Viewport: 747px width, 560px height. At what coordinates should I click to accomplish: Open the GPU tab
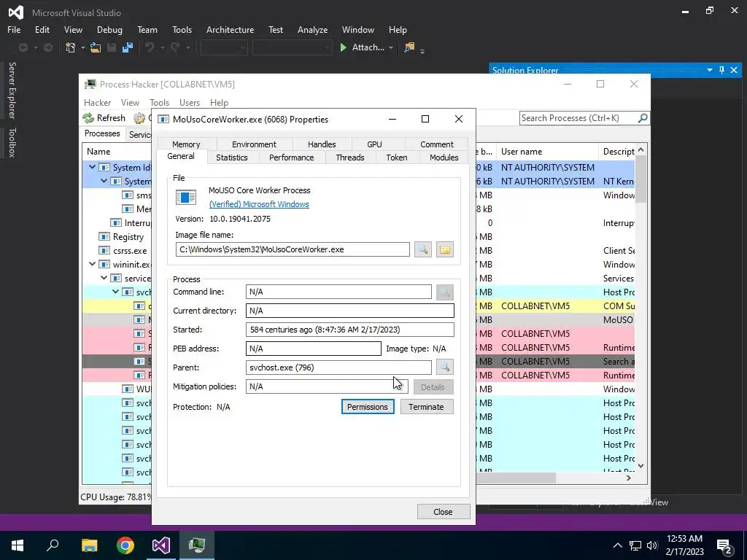(x=374, y=144)
